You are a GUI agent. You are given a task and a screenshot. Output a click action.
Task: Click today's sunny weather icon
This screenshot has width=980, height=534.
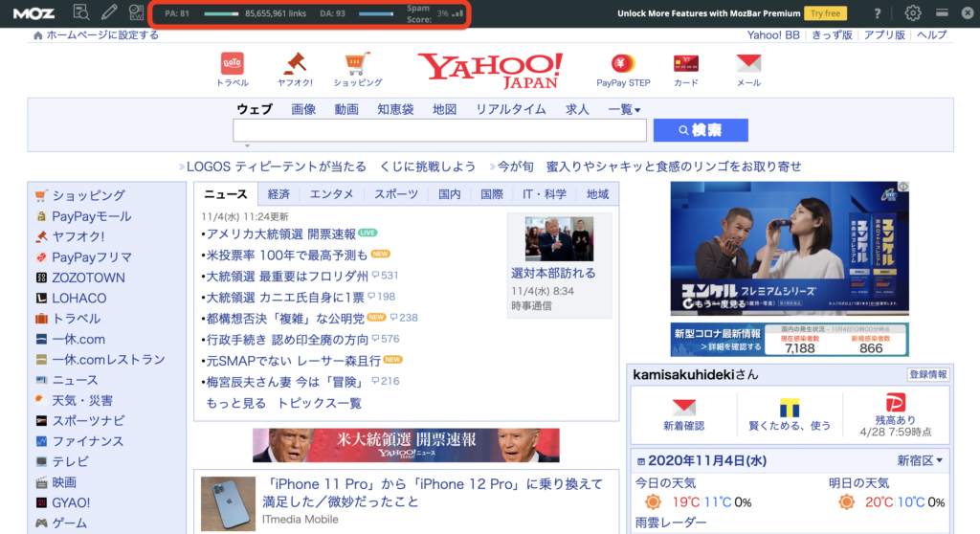(x=653, y=501)
